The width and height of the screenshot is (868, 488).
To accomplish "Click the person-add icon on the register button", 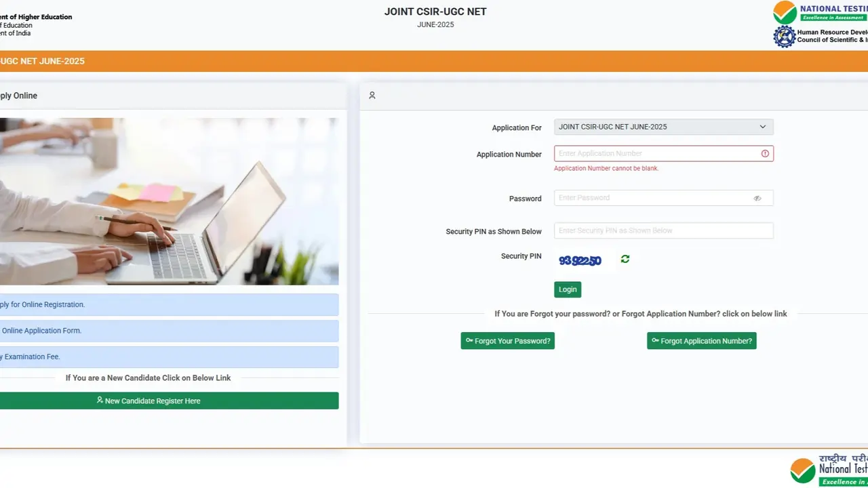I will (x=99, y=400).
